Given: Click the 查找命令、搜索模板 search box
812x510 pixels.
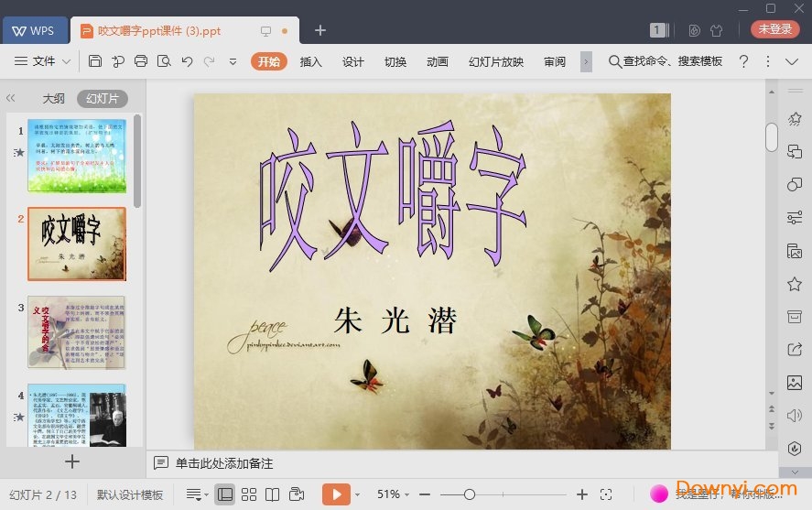Looking at the screenshot, I should [x=666, y=61].
